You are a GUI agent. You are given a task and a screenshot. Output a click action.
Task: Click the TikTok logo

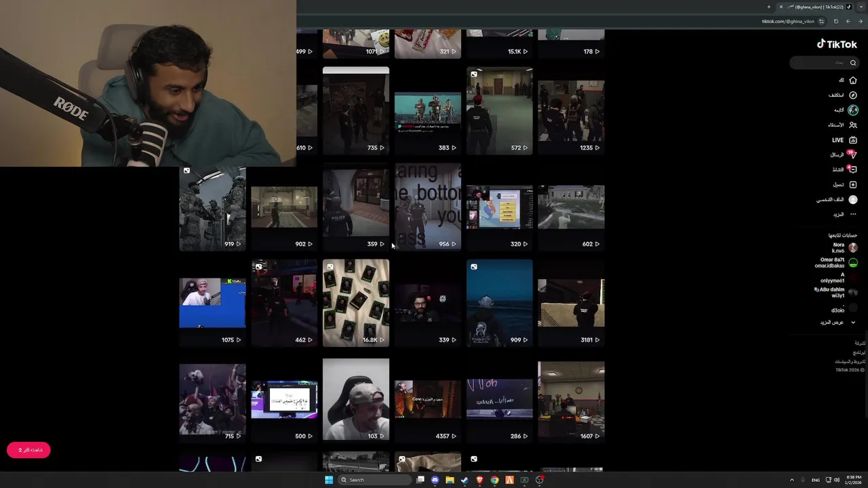[x=837, y=44]
